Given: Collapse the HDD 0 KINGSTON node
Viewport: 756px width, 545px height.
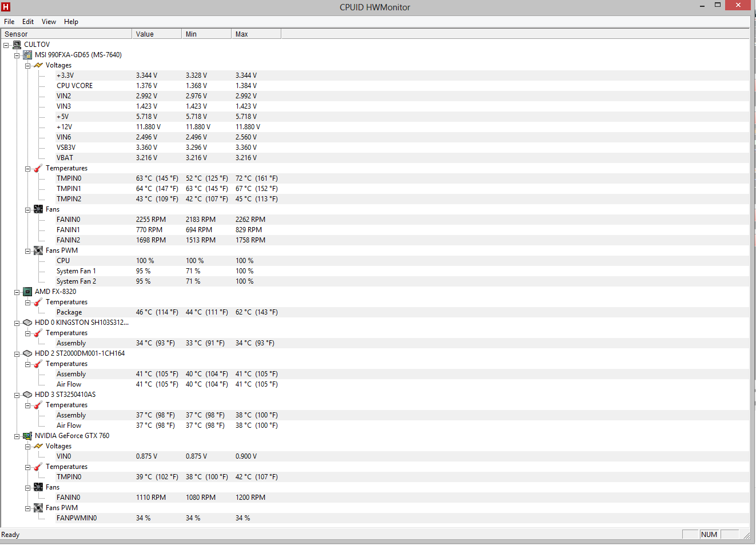Looking at the screenshot, I should 17,323.
